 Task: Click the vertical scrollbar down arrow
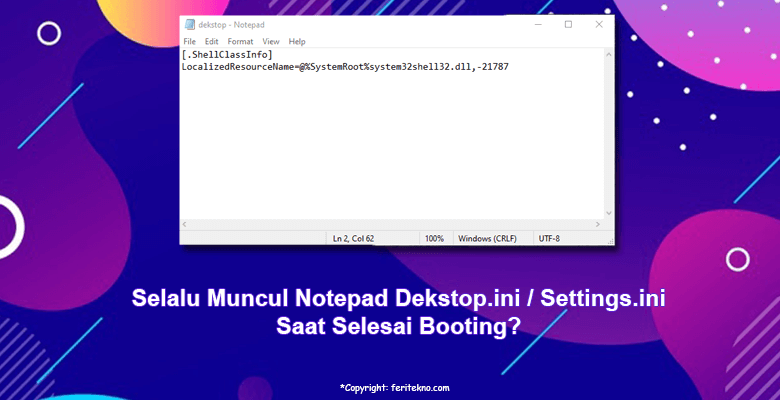pyautogui.click(x=609, y=213)
